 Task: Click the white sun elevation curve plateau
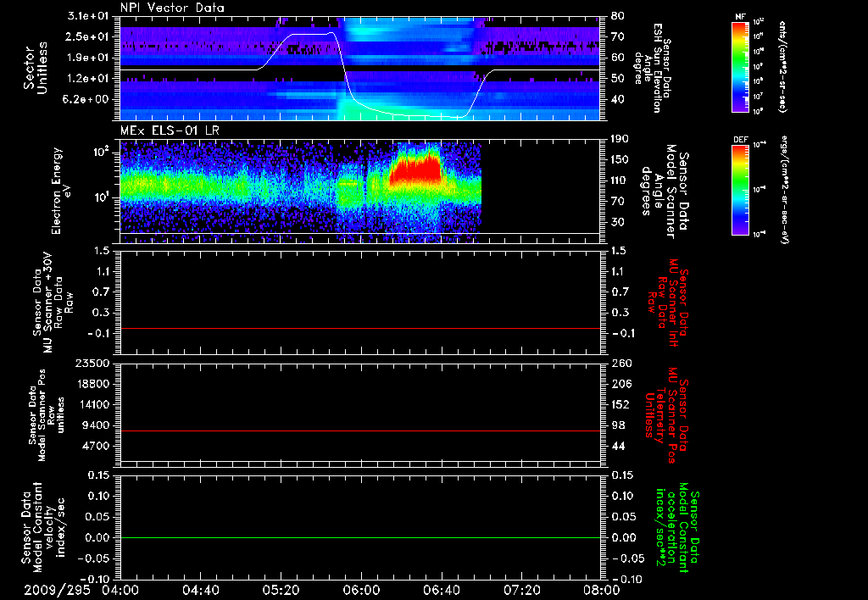point(312,34)
